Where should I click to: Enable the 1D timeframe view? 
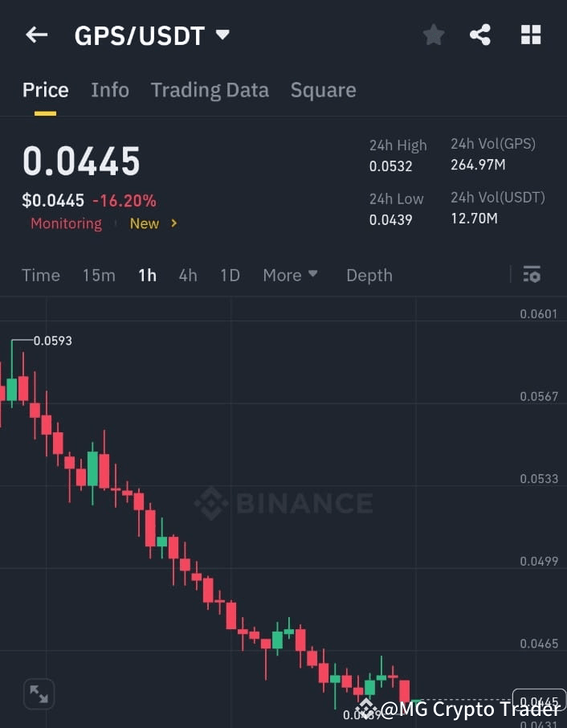(x=230, y=275)
